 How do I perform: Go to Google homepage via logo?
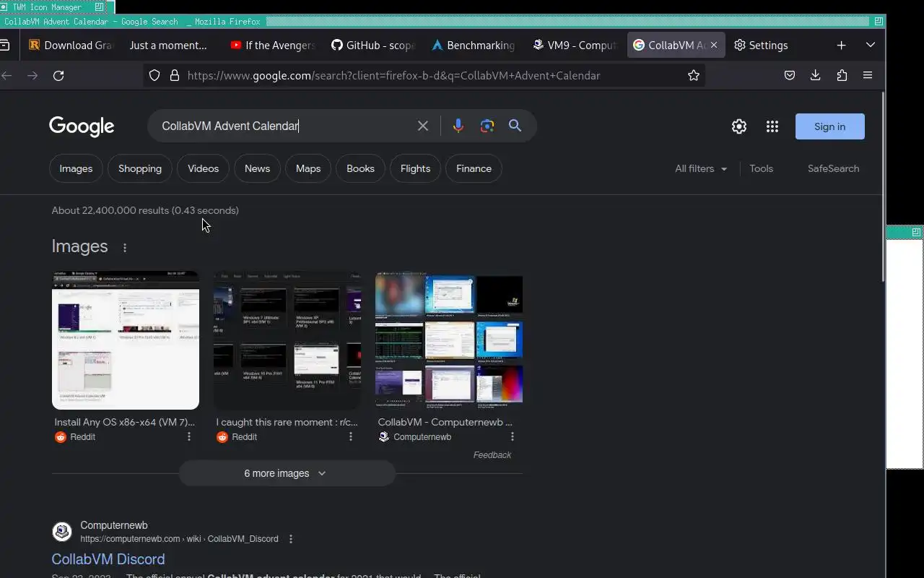(x=82, y=126)
